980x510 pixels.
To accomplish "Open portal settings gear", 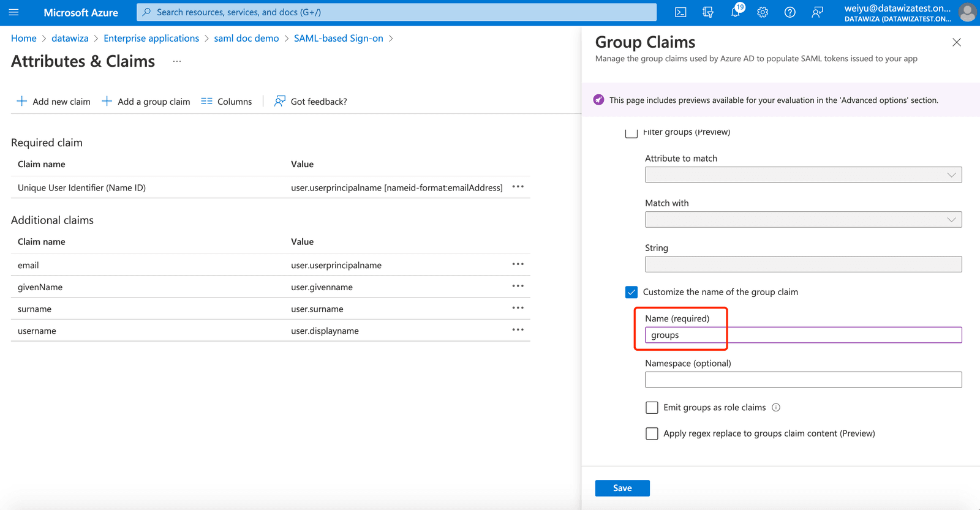I will pyautogui.click(x=763, y=12).
